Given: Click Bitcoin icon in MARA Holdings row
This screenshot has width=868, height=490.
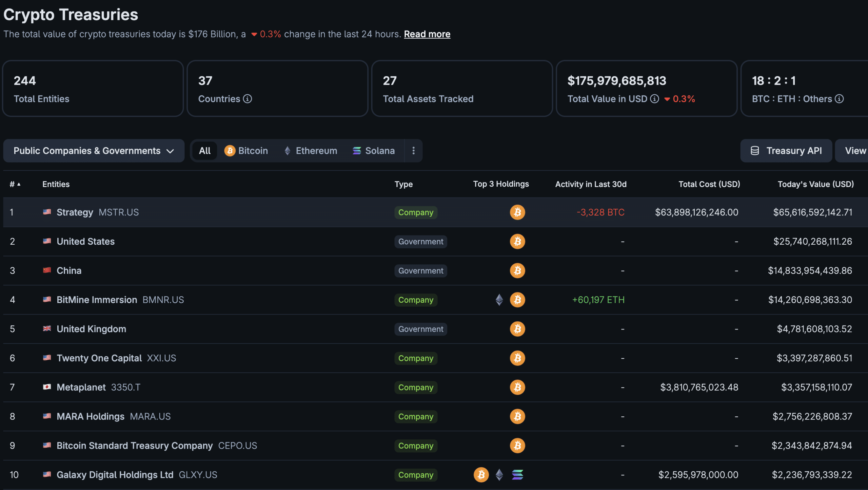Looking at the screenshot, I should click(517, 417).
